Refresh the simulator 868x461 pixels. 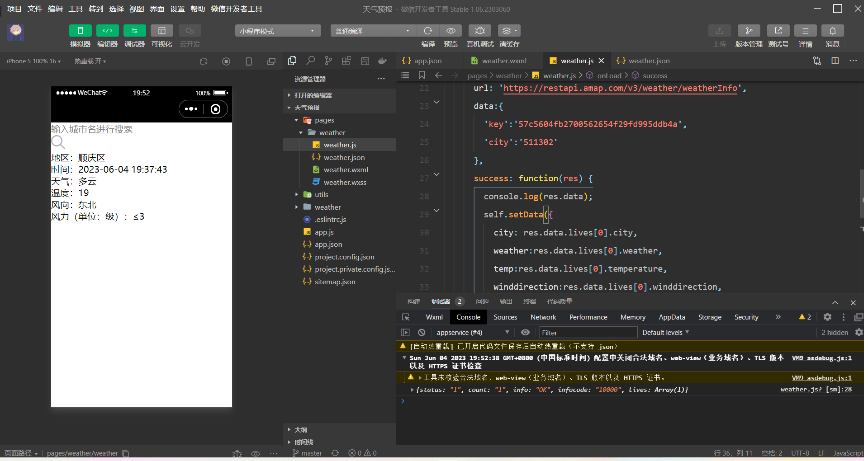pyautogui.click(x=204, y=61)
